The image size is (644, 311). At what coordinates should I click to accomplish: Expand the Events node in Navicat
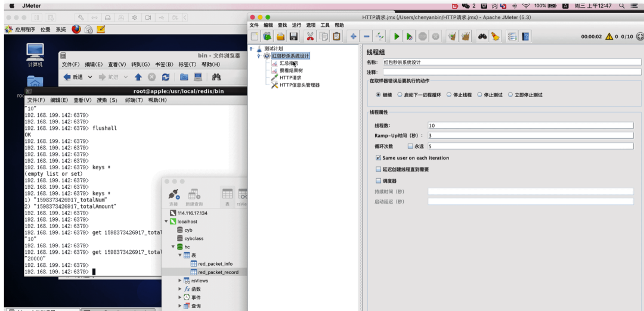180,297
